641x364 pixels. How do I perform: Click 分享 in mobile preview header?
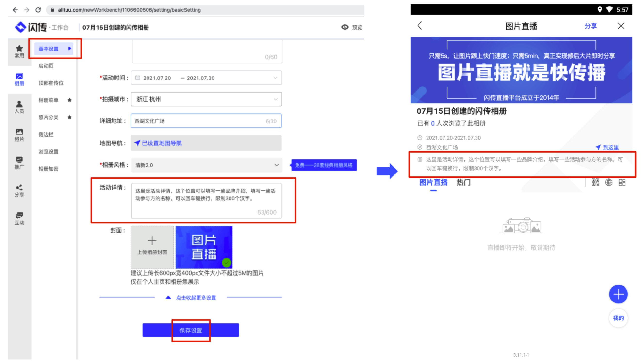click(591, 26)
